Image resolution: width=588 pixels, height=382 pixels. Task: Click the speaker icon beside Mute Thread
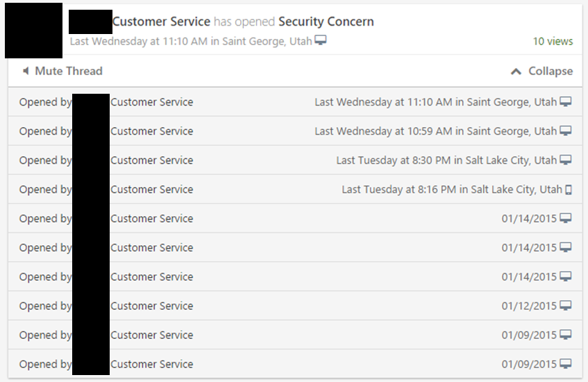click(x=26, y=71)
